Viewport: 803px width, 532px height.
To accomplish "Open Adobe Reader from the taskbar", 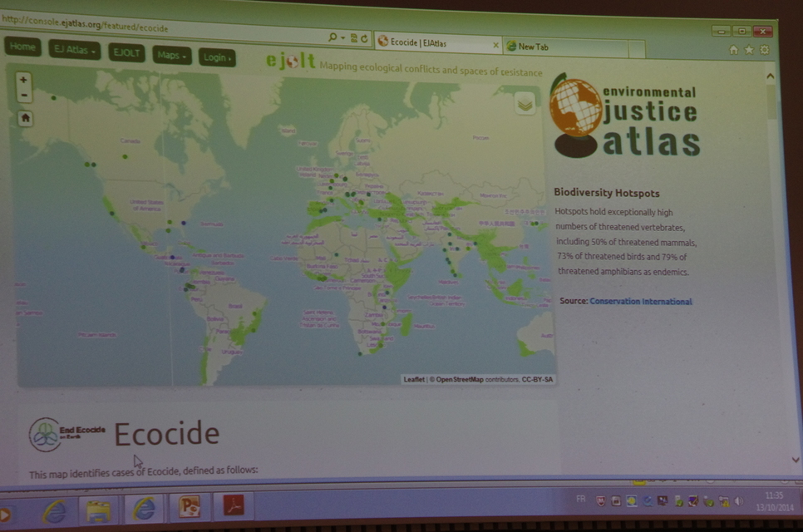I will pyautogui.click(x=234, y=505).
